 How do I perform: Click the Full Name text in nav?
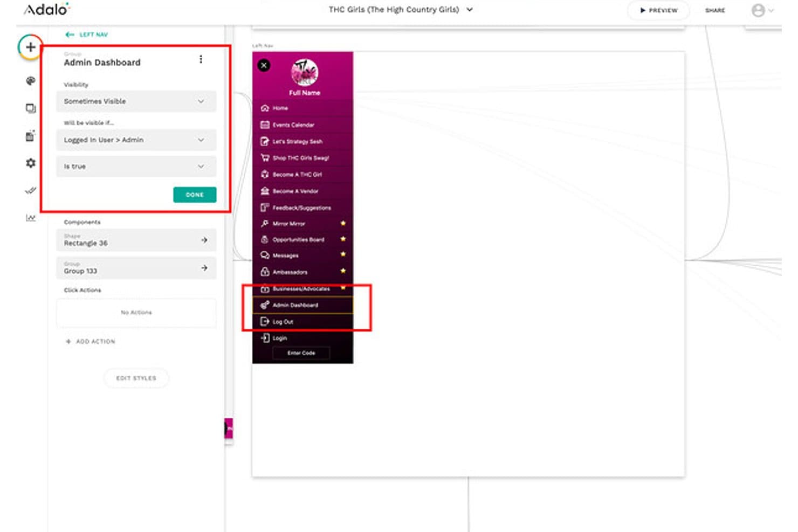[305, 93]
